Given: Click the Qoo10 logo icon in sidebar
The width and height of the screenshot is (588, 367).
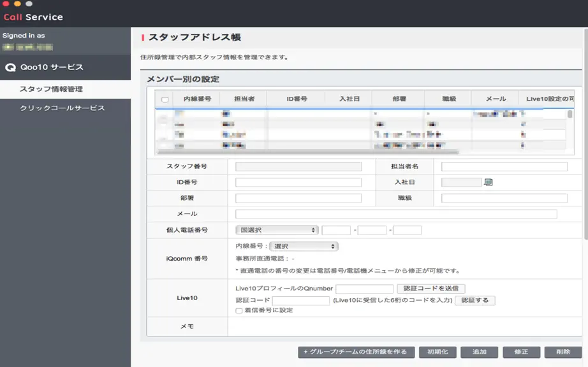Looking at the screenshot, I should (10, 68).
